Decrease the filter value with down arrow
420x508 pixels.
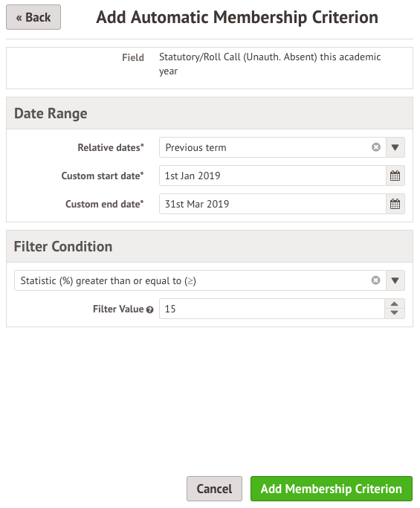pos(395,313)
